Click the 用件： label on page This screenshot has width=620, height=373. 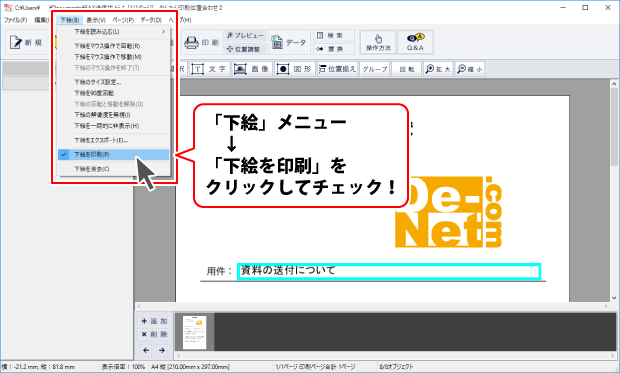[x=219, y=271]
